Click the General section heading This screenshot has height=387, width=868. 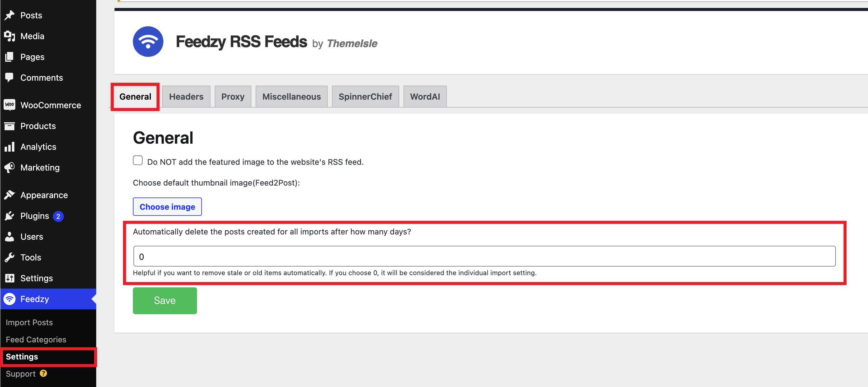click(x=163, y=138)
